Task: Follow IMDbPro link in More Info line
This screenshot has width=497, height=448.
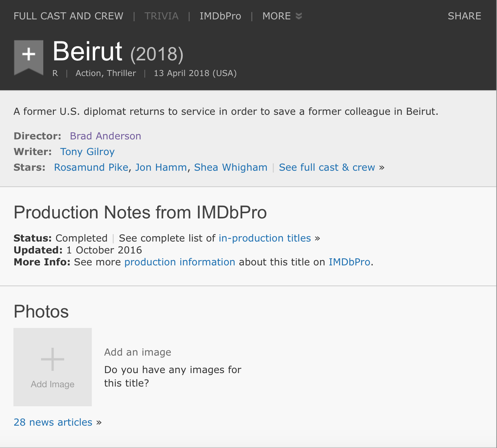Action: coord(349,262)
